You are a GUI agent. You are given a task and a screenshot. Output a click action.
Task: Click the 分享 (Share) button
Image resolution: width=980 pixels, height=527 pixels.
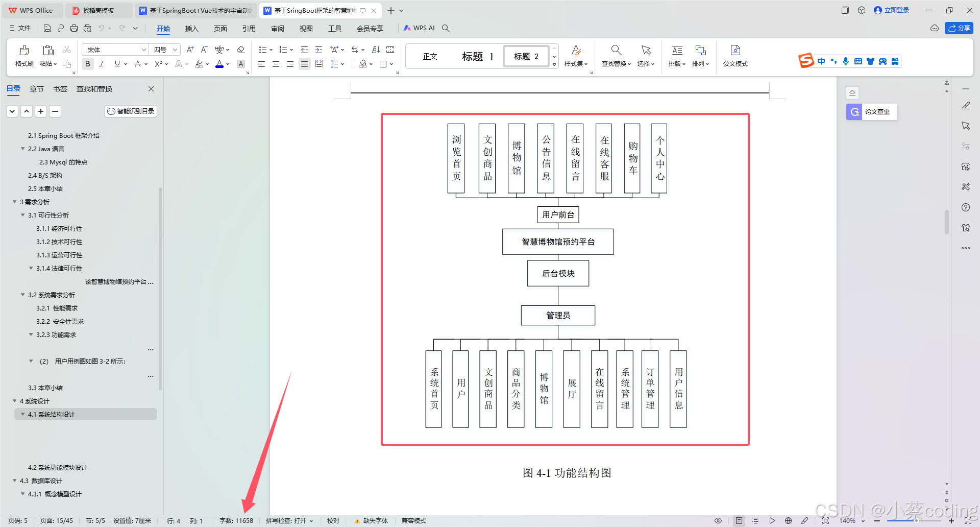point(959,28)
